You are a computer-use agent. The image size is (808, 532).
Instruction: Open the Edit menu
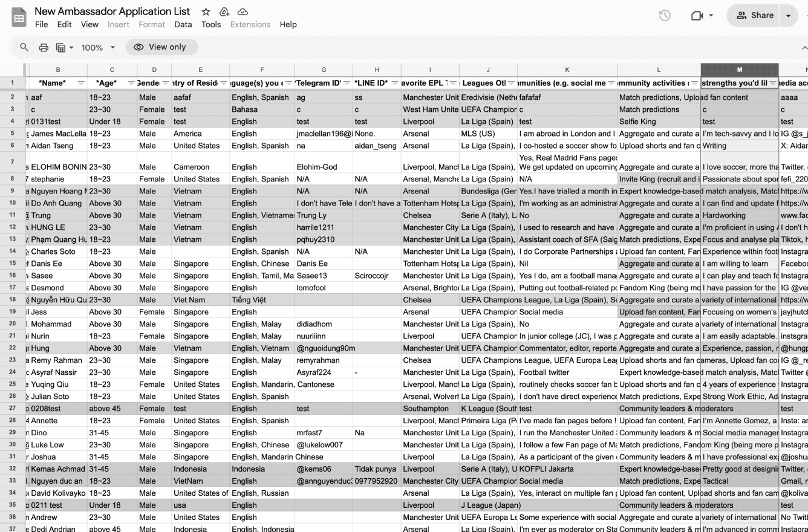tap(64, 25)
